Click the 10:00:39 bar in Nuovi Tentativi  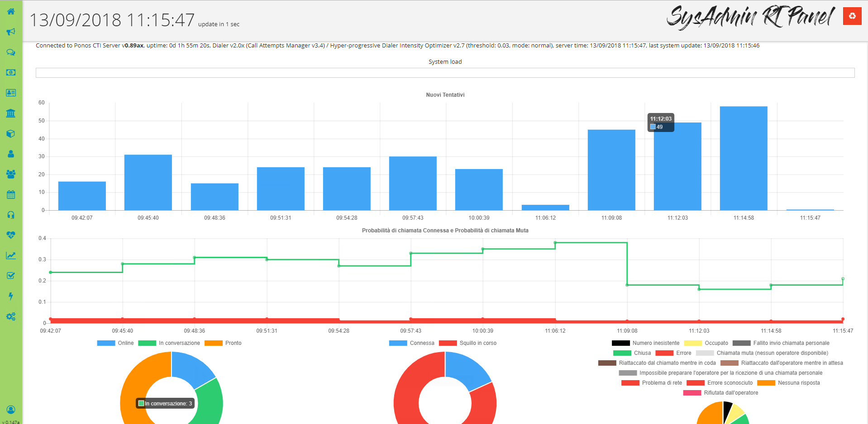click(x=479, y=190)
